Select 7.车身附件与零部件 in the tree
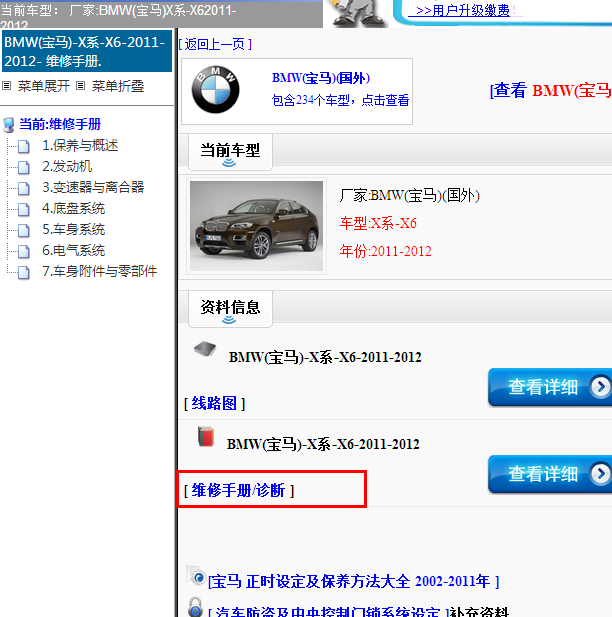612x617 pixels. click(x=100, y=271)
